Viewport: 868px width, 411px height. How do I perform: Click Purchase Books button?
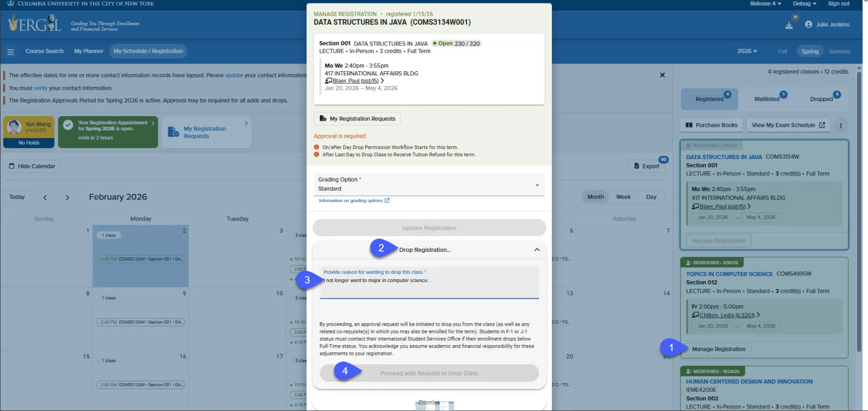(x=712, y=125)
